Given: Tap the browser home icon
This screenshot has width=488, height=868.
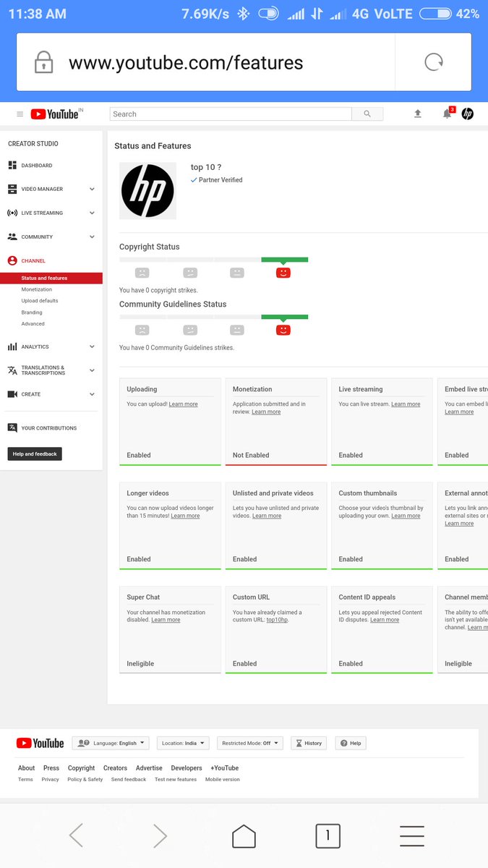Looking at the screenshot, I should [x=244, y=836].
